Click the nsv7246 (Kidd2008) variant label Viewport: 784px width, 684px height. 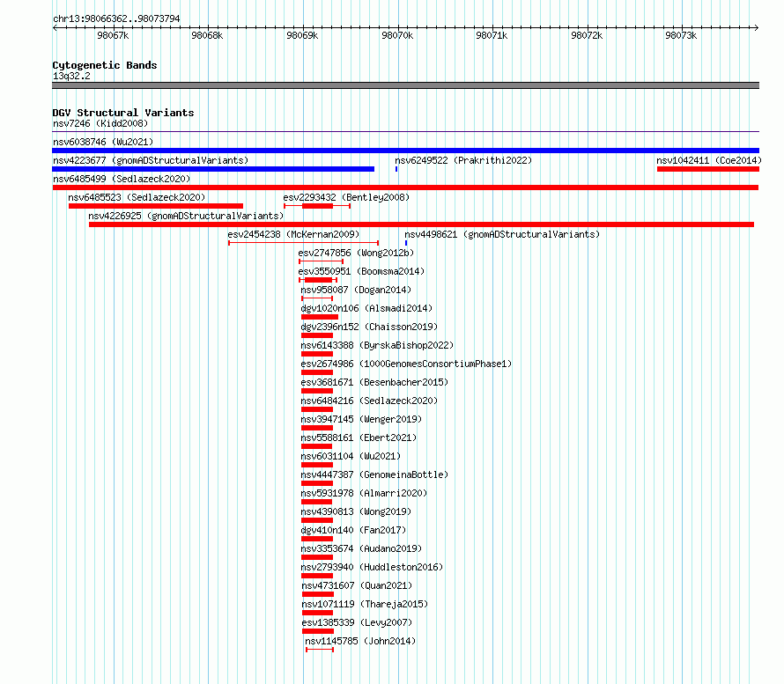[x=100, y=123]
